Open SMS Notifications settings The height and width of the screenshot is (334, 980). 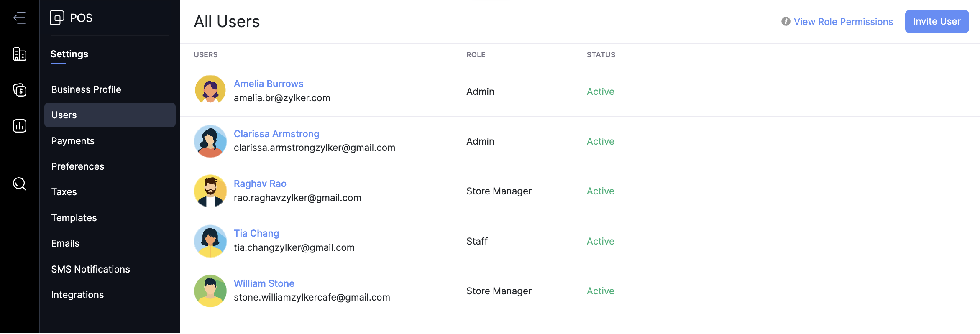point(90,269)
